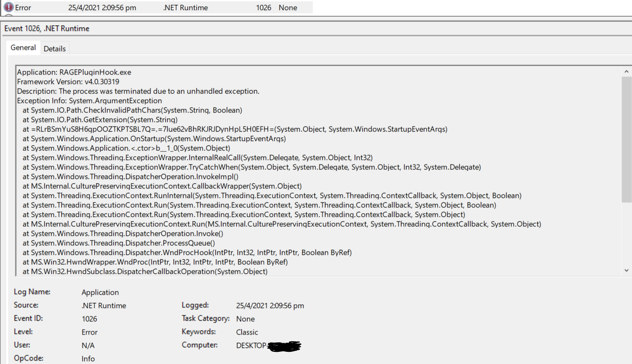Image resolution: width=632 pixels, height=364 pixels.
Task: Click the Task Category value 'None' in the properties
Action: [x=245, y=319]
